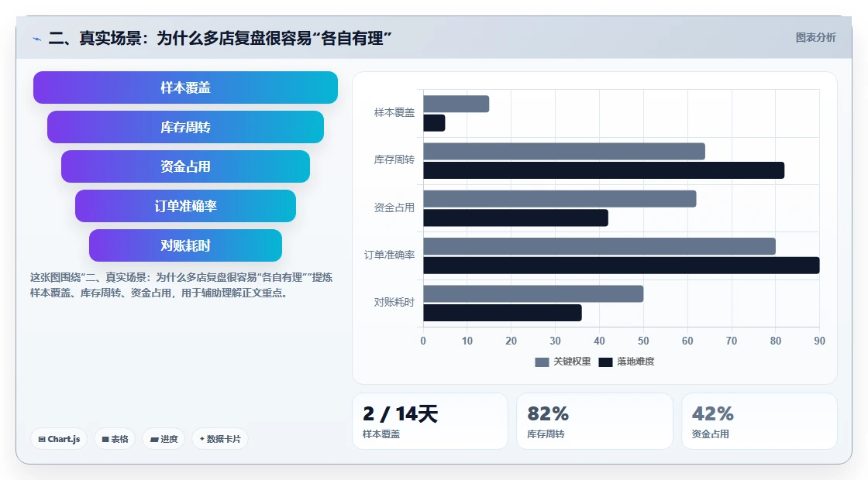Click the x-axis tick value 90

(x=819, y=341)
